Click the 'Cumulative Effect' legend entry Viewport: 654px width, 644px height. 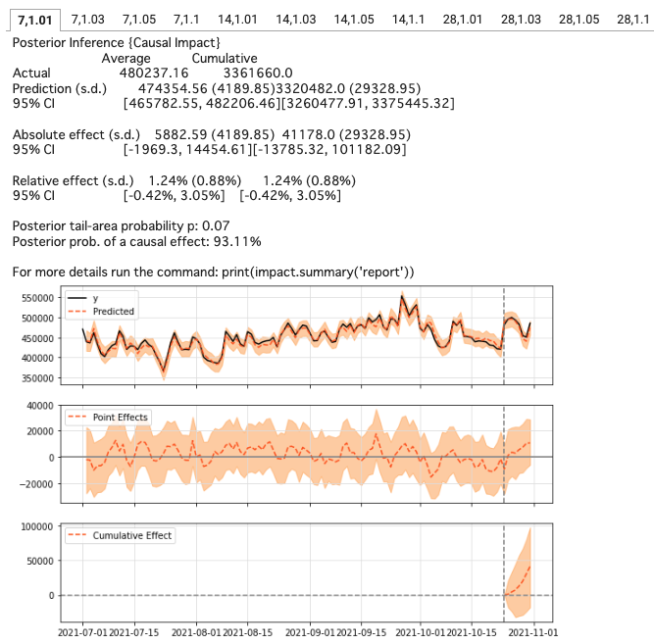[x=120, y=535]
